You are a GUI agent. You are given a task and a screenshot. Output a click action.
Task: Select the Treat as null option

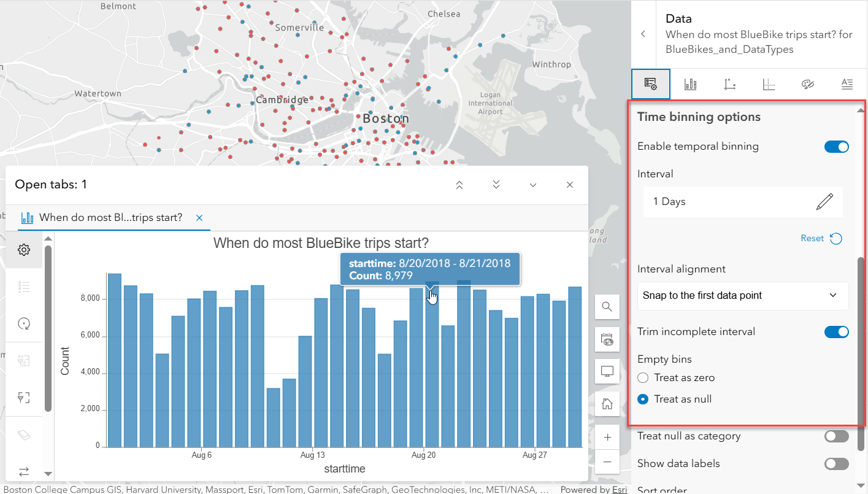click(643, 399)
